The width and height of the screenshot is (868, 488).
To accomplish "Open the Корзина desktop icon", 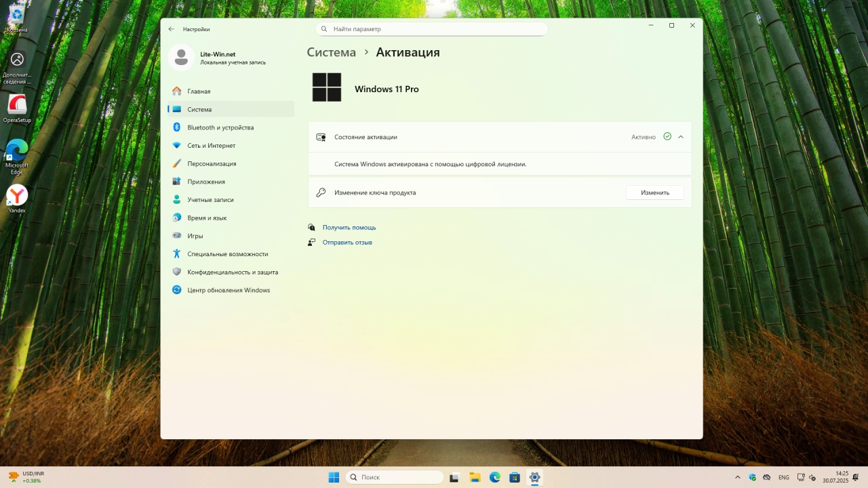I will (17, 18).
